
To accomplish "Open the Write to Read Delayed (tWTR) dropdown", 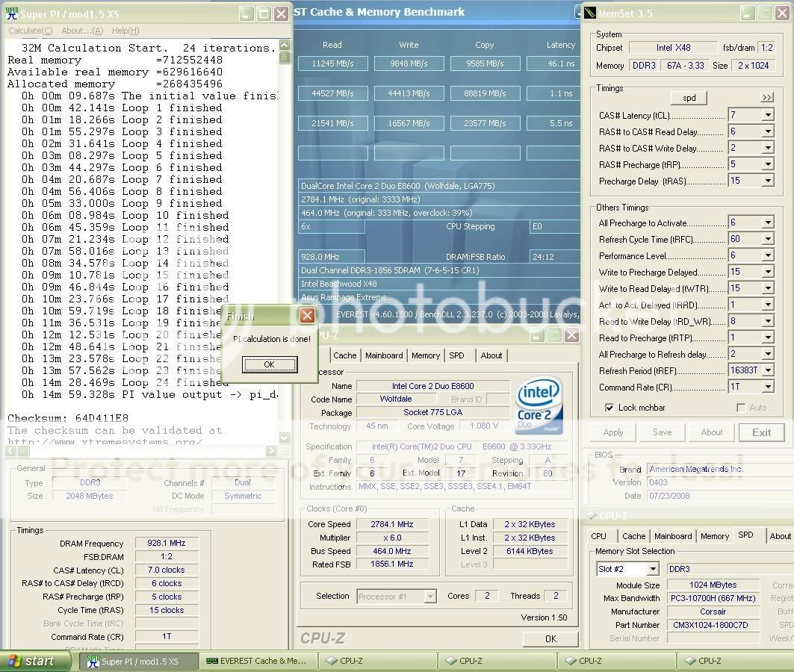I will 768,288.
